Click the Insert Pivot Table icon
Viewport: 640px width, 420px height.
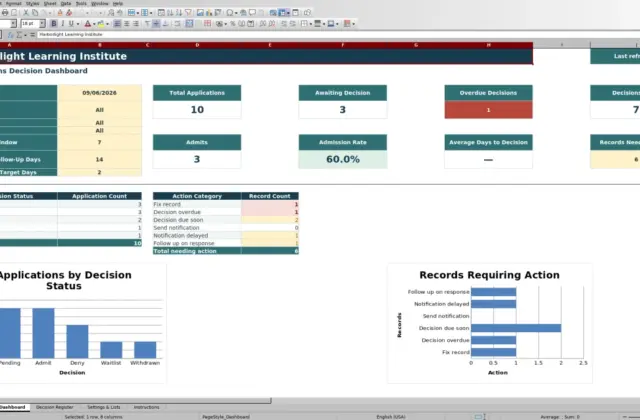coord(218,13)
